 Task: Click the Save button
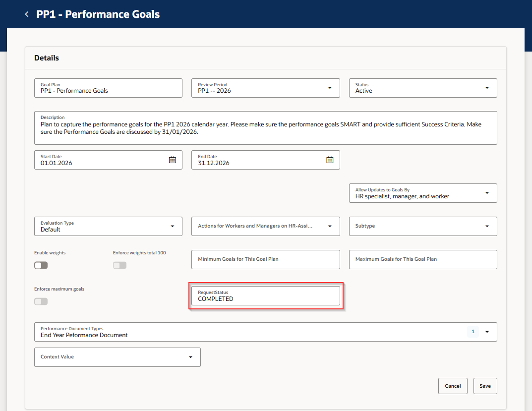pos(485,386)
